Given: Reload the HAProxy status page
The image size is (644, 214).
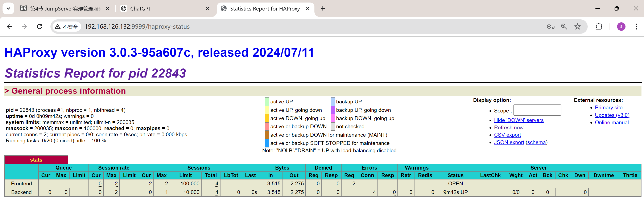Looking at the screenshot, I should click(40, 27).
